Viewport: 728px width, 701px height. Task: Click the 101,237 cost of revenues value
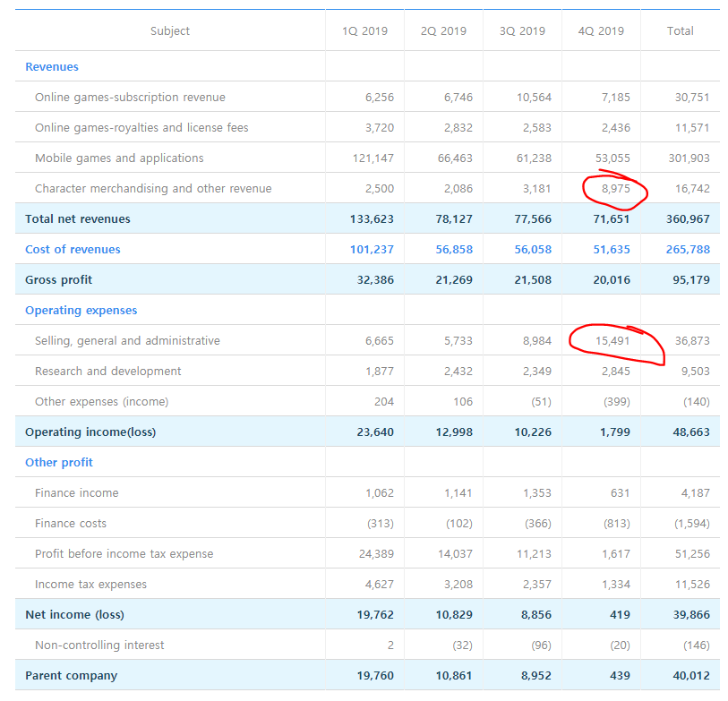[x=372, y=250]
